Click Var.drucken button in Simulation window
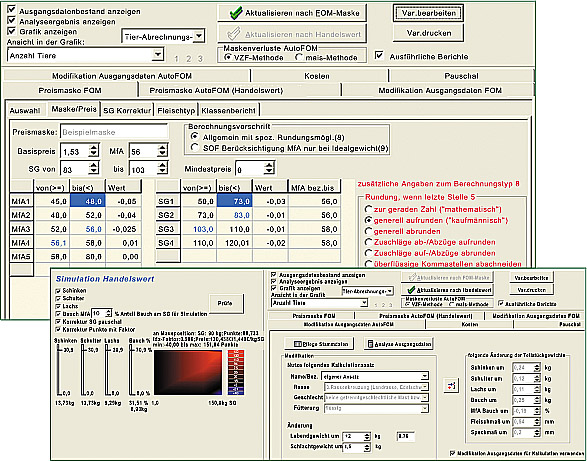587x461 pixels. [531, 290]
